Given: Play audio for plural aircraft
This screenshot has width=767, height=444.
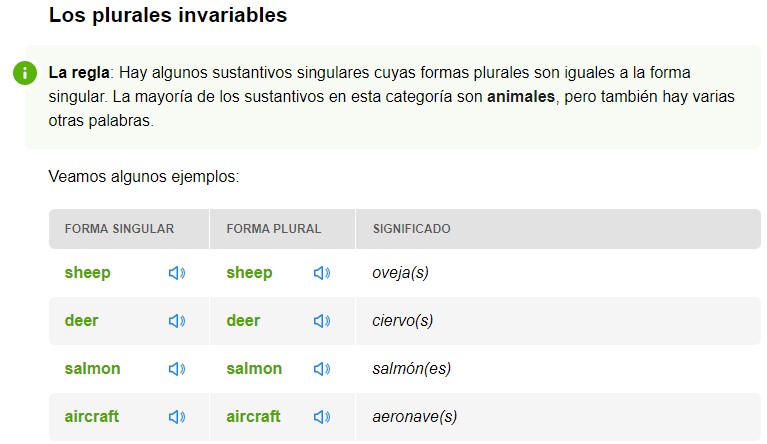Looking at the screenshot, I should (x=322, y=417).
